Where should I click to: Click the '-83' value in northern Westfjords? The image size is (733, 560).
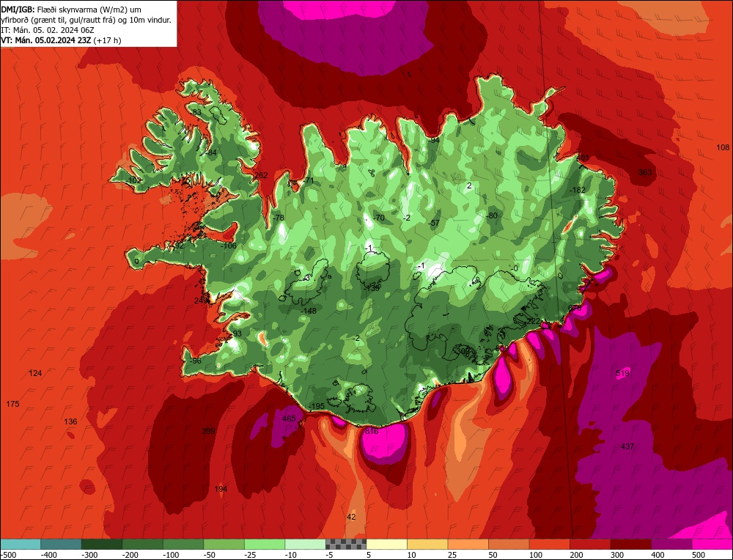pyautogui.click(x=196, y=112)
